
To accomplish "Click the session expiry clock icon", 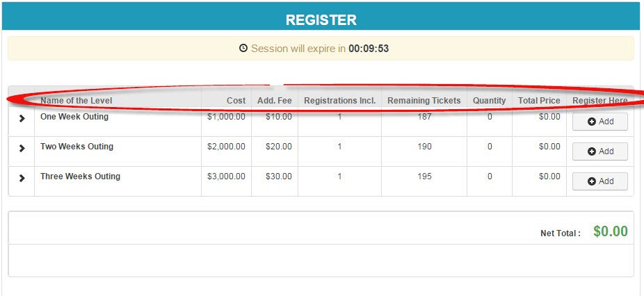I will coord(243,49).
